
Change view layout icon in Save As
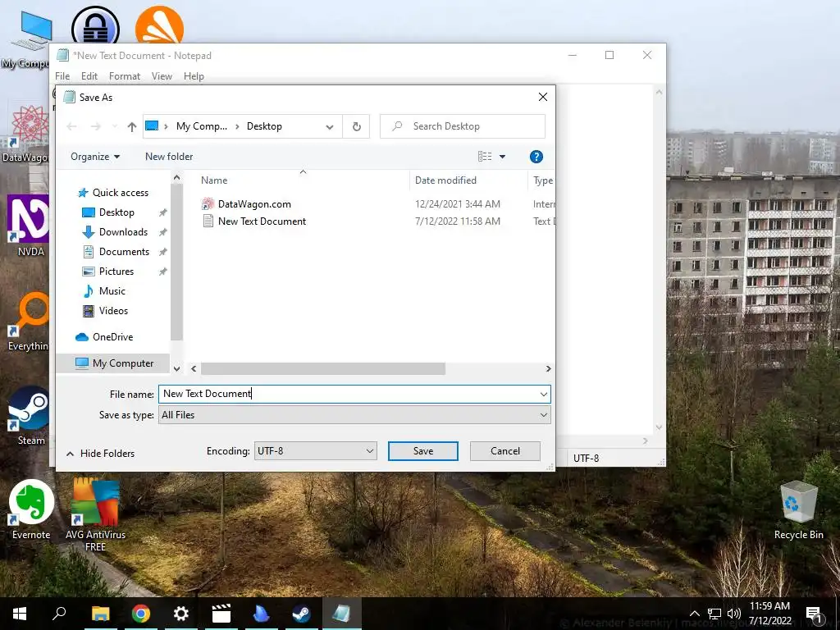(x=485, y=157)
